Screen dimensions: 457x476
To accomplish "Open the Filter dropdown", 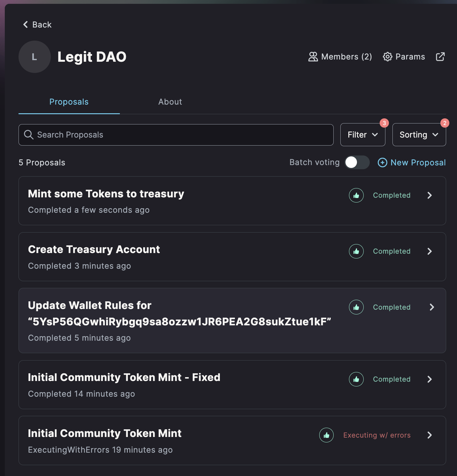I will click(x=362, y=135).
